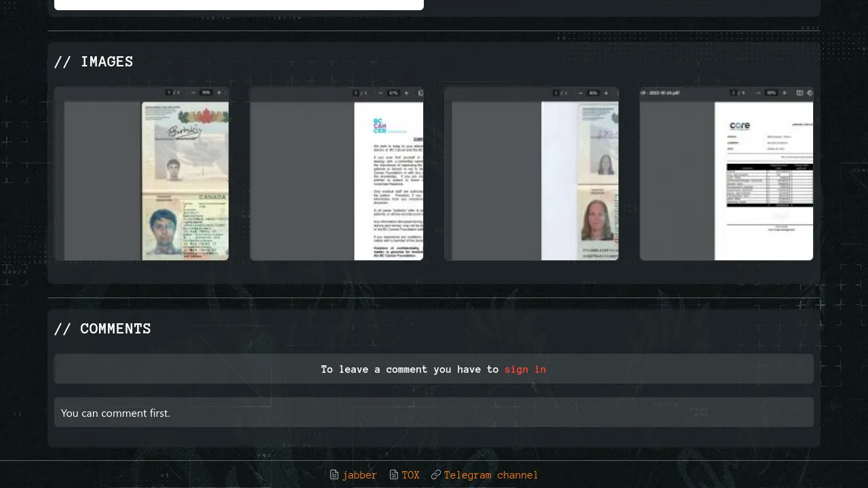
Task: Click the minus zoom icon in the third thumbnail
Action: tap(580, 93)
